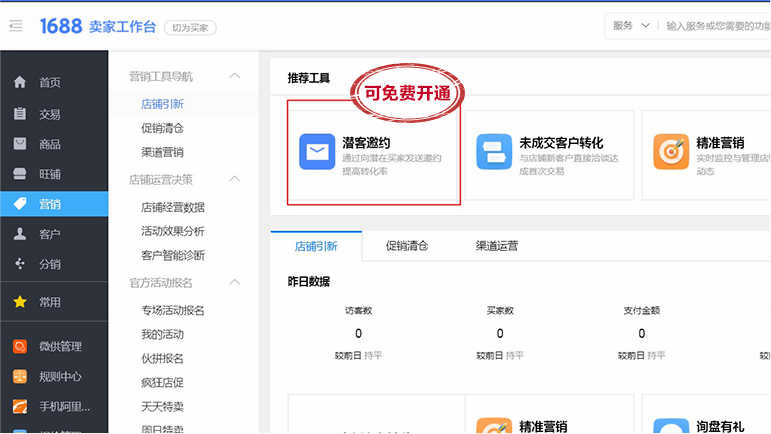Switch to the 渠道运营 tab
Viewport: 771px width, 434px height.
497,246
